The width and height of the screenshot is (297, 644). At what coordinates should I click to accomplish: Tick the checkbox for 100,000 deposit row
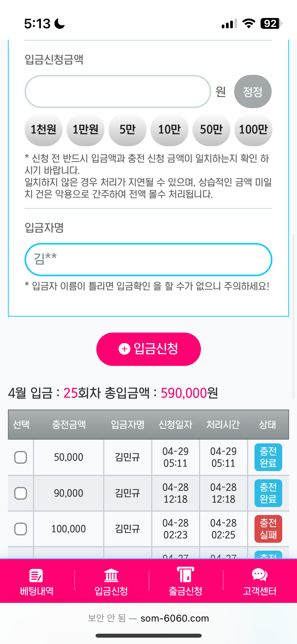[21, 529]
